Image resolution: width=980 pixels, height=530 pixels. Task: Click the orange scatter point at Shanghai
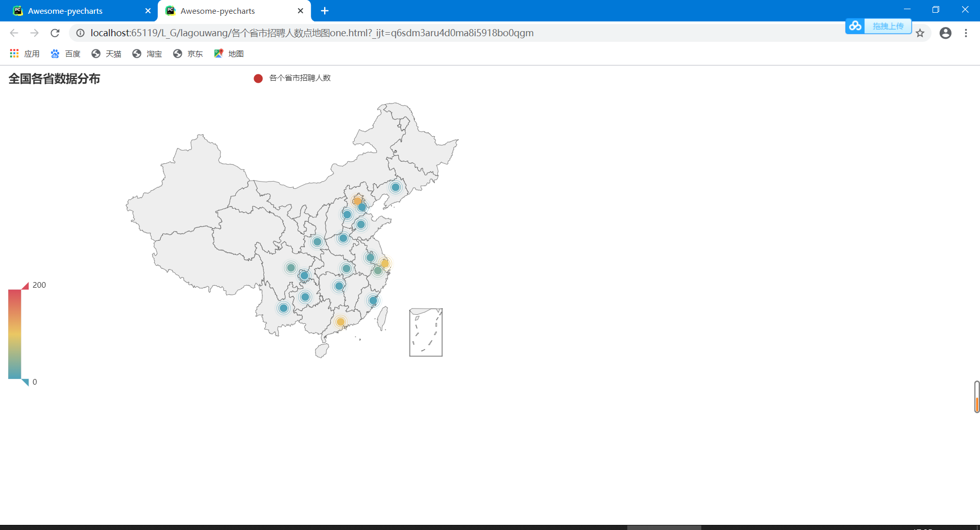[385, 263]
